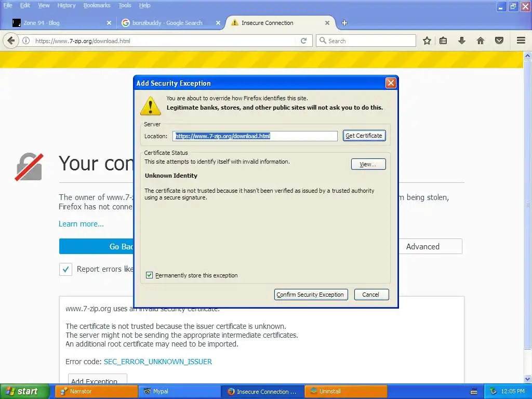Switch to bonzibuddy - Google Search tab
Image resolution: width=532 pixels, height=399 pixels.
pos(171,23)
